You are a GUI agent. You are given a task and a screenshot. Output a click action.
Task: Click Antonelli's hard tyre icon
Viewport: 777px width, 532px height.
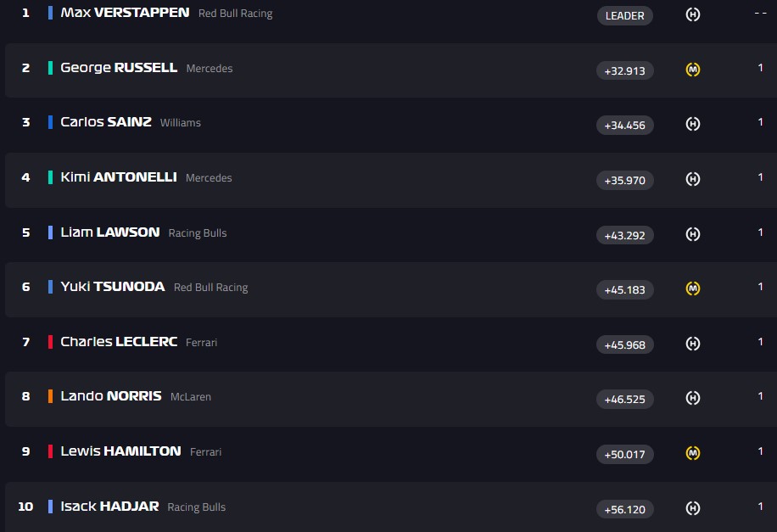click(692, 179)
